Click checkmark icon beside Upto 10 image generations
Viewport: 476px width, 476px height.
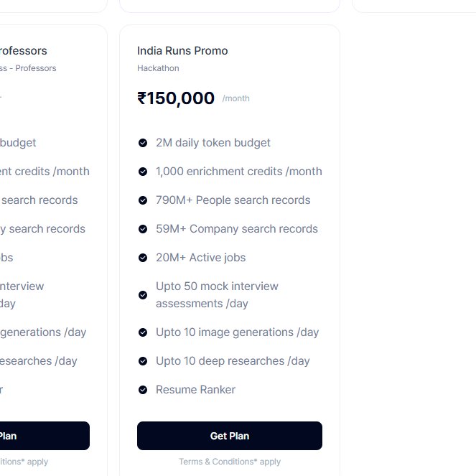(143, 332)
